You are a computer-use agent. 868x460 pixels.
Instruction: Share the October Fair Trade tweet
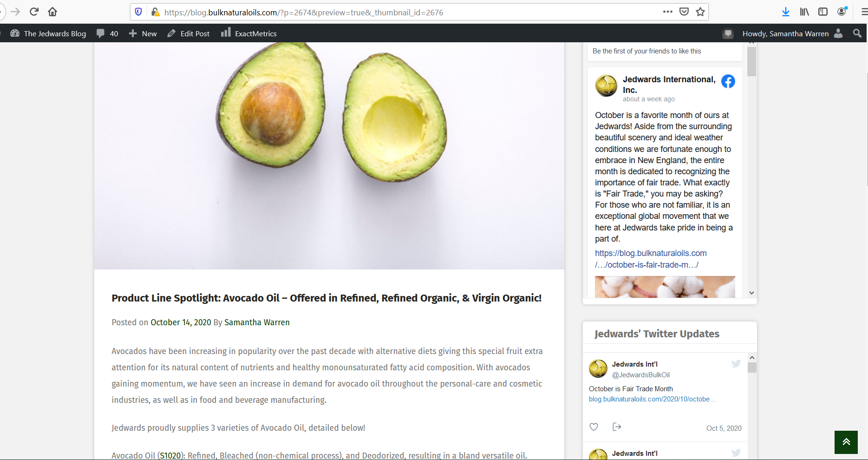(617, 427)
